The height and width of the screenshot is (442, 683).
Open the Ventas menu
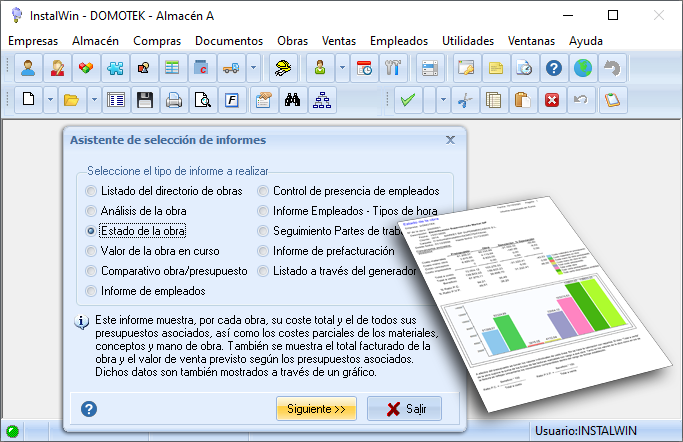click(x=339, y=41)
